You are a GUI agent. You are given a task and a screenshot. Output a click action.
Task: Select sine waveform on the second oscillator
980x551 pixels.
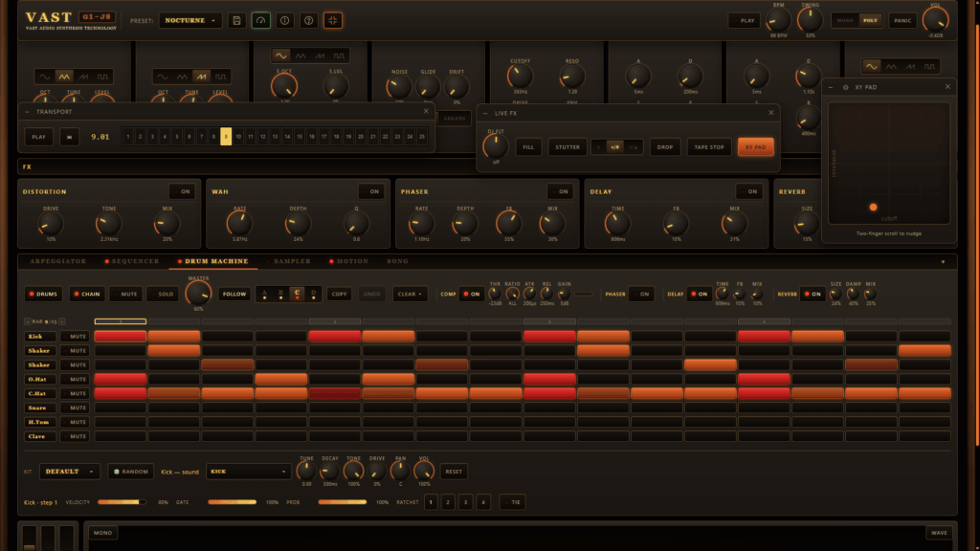163,77
